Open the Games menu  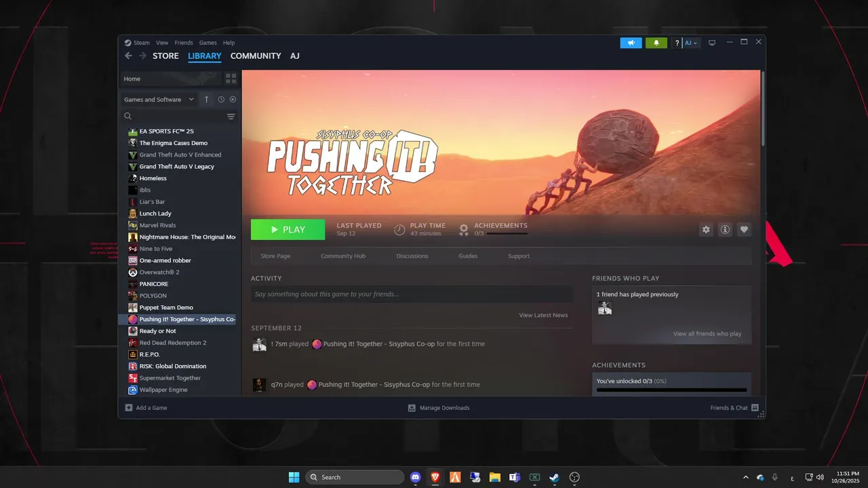pos(208,43)
